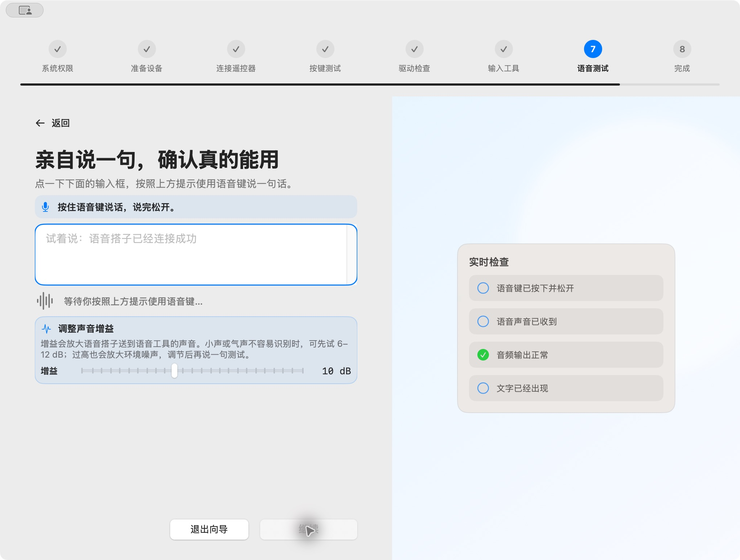
Task: Click the audio waveform icon beside 等待你按照
Action: (45, 301)
